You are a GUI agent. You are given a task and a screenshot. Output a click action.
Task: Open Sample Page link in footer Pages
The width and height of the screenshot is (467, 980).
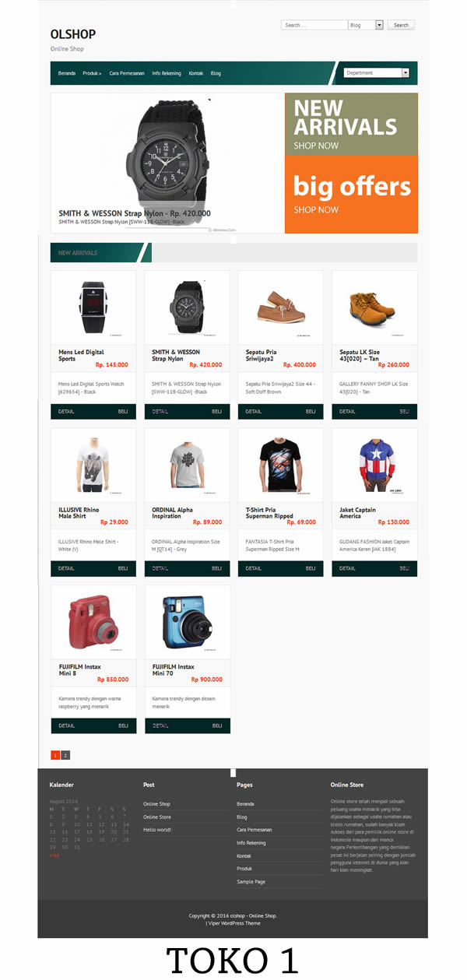coord(251,882)
